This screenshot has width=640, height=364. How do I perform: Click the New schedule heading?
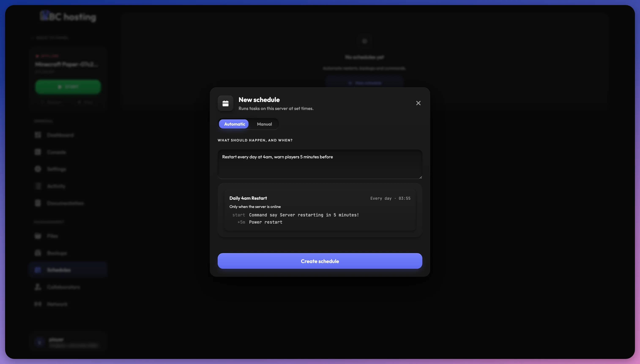click(259, 99)
